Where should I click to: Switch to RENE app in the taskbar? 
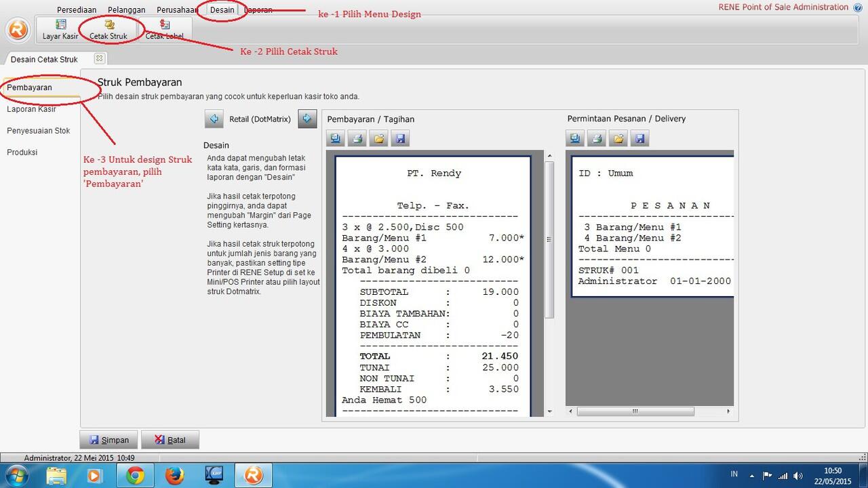click(x=254, y=476)
